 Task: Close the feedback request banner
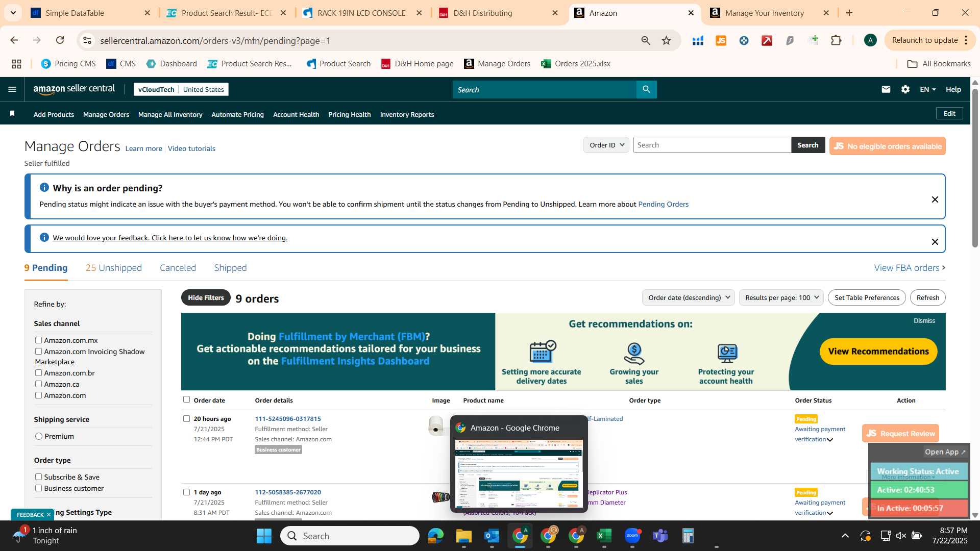coord(935,242)
